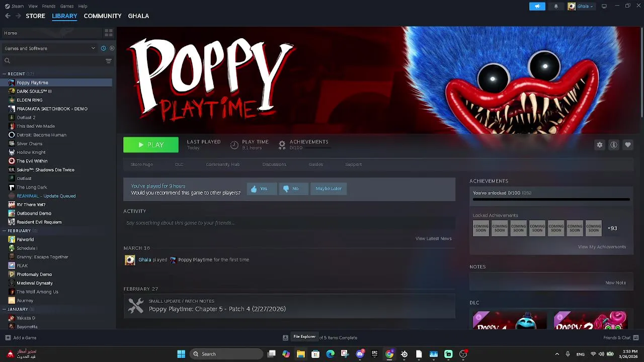Open the game's DLC link
Image resolution: width=644 pixels, height=362 pixels.
click(179, 164)
